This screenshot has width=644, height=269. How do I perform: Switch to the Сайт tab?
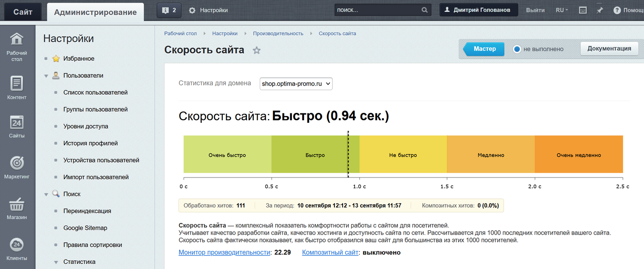[23, 12]
